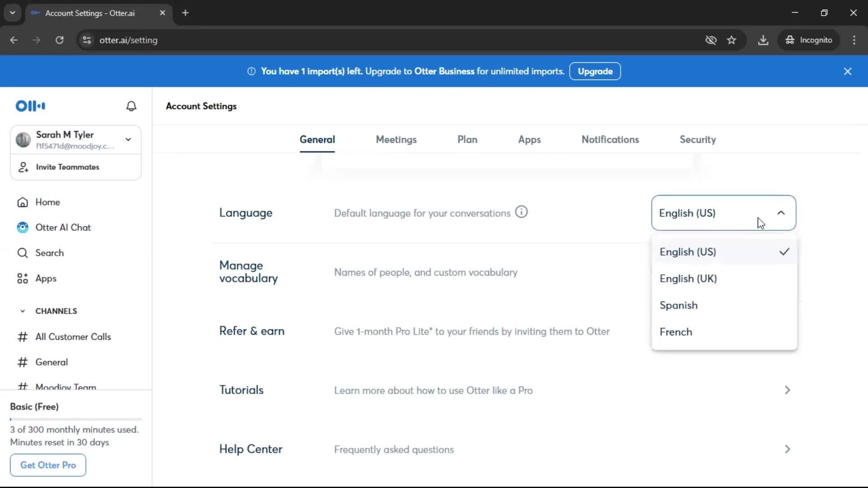Open the Chrome three-dot menu
Image resolution: width=868 pixels, height=488 pixels.
click(x=854, y=40)
